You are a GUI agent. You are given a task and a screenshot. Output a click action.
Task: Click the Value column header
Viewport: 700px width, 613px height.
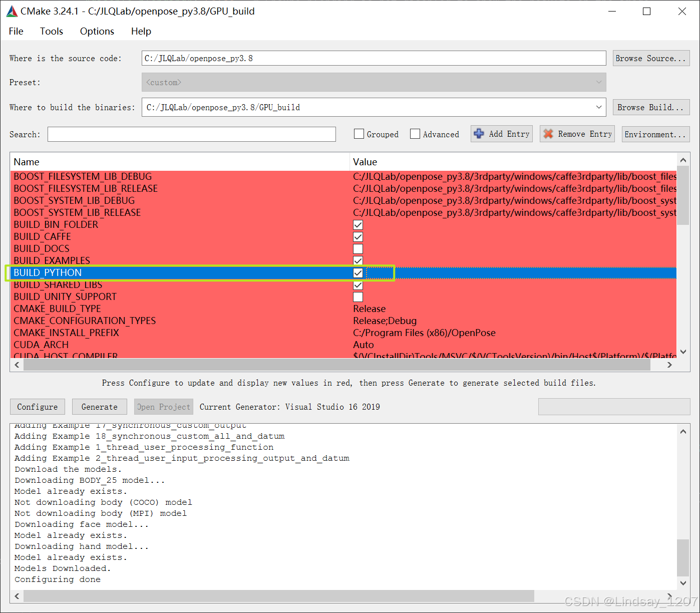[x=513, y=162]
